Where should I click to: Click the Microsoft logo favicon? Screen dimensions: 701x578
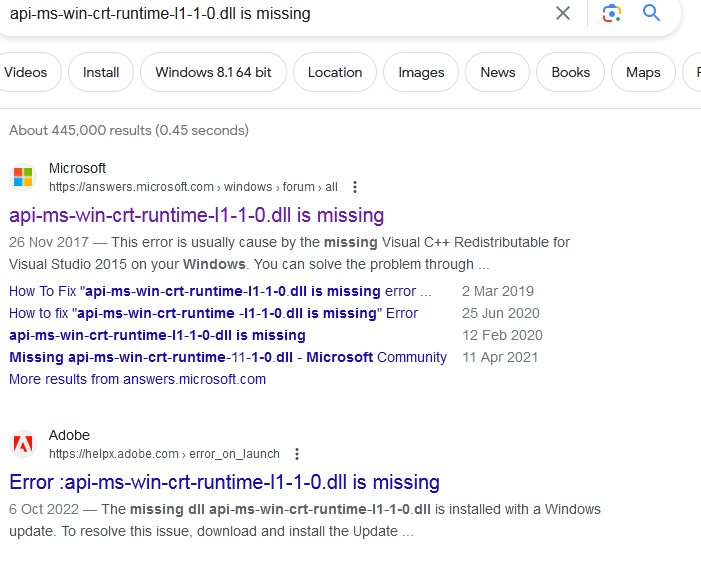(23, 177)
